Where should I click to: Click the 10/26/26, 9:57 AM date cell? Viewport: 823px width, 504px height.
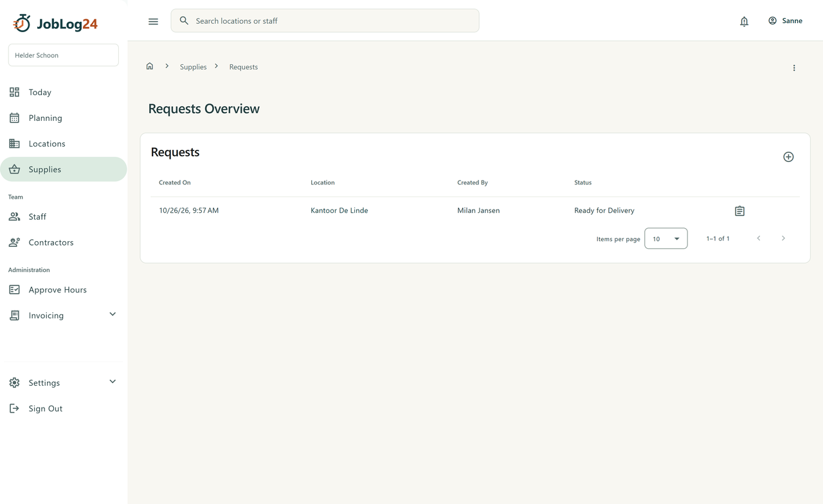(189, 210)
